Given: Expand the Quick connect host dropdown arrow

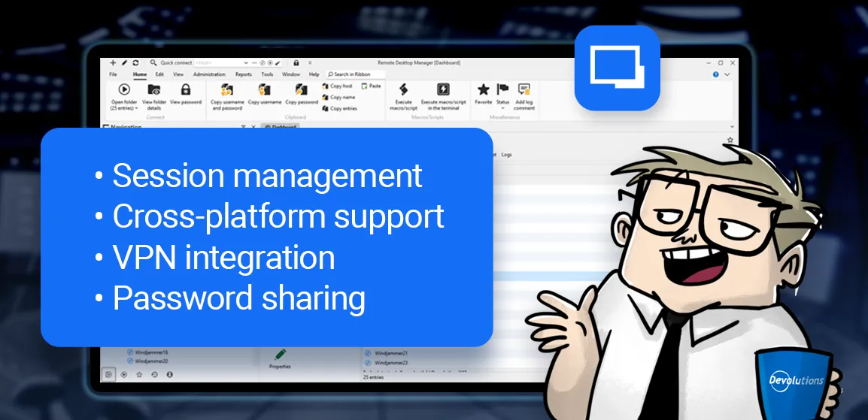Looking at the screenshot, I should point(247,63).
